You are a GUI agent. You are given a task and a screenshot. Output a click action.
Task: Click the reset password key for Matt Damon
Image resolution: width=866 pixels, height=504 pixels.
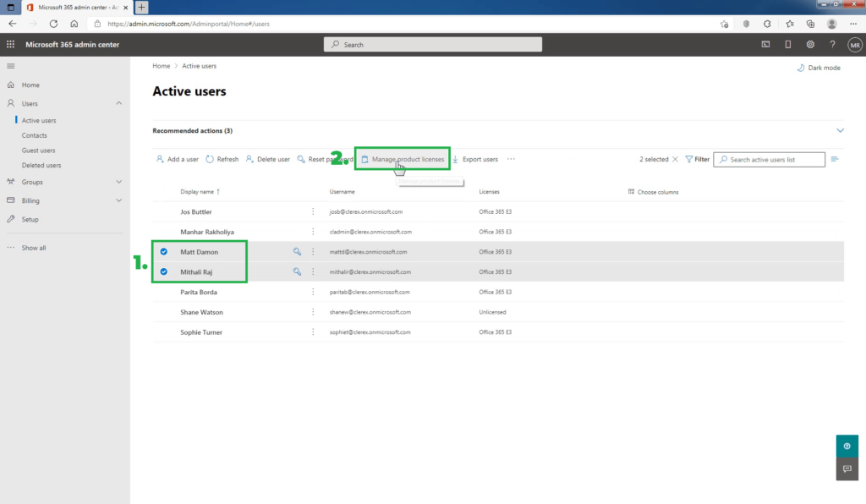(297, 252)
